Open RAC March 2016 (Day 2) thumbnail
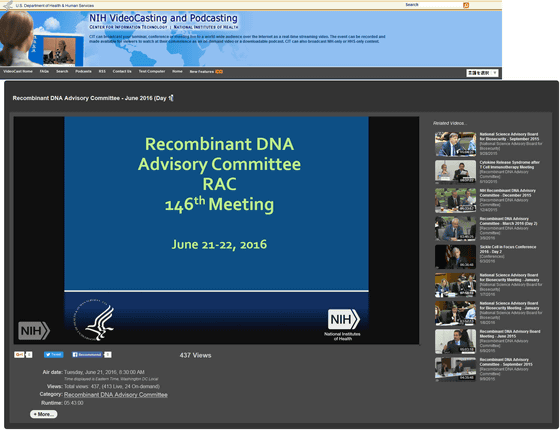Screen dimensions: 560x430 (x=455, y=229)
